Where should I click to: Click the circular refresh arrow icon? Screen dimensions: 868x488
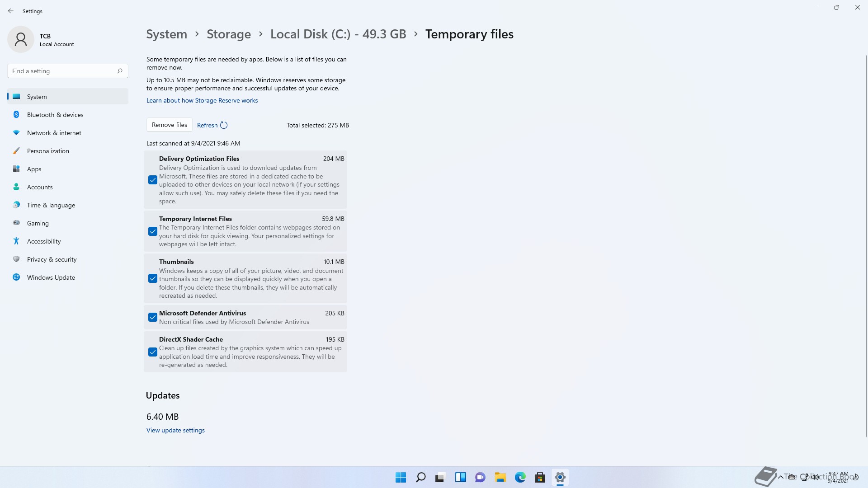tap(224, 125)
